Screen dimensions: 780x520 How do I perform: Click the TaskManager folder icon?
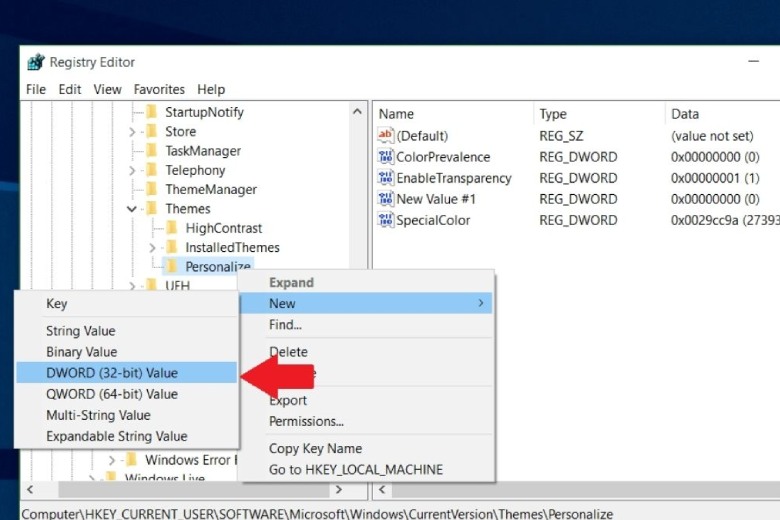pos(152,151)
